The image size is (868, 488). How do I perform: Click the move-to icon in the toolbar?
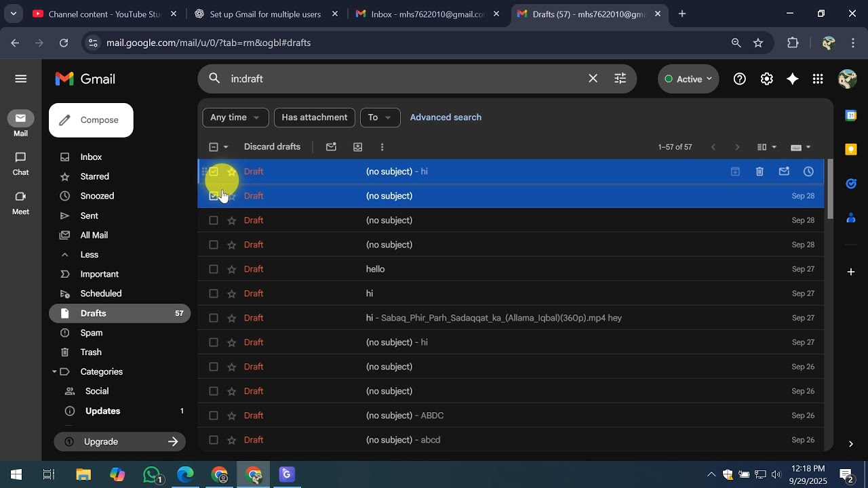[358, 146]
